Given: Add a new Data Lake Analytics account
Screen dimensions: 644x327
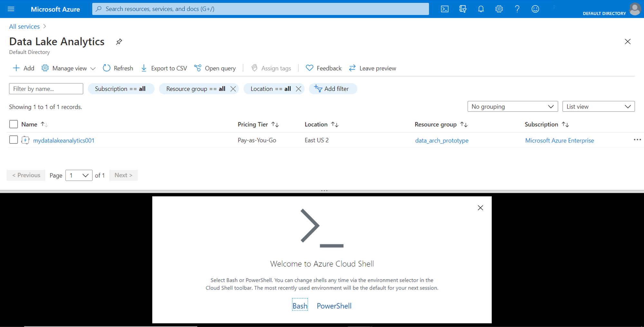Looking at the screenshot, I should 23,68.
